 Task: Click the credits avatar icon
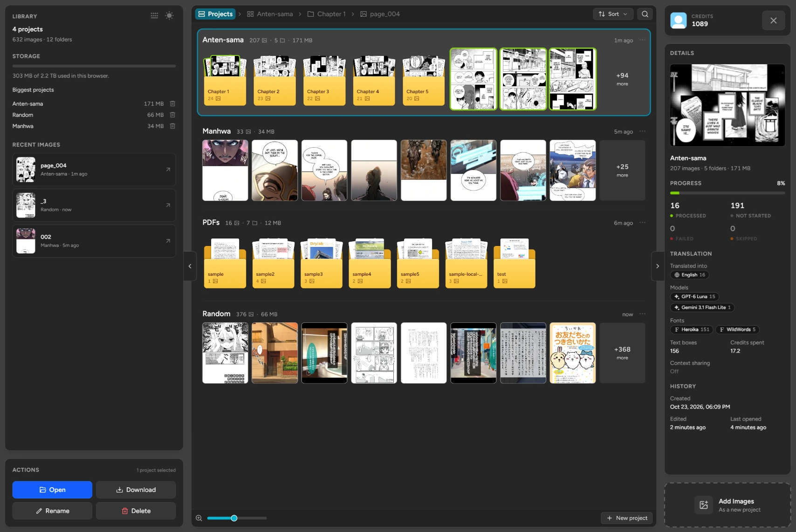pyautogui.click(x=679, y=20)
